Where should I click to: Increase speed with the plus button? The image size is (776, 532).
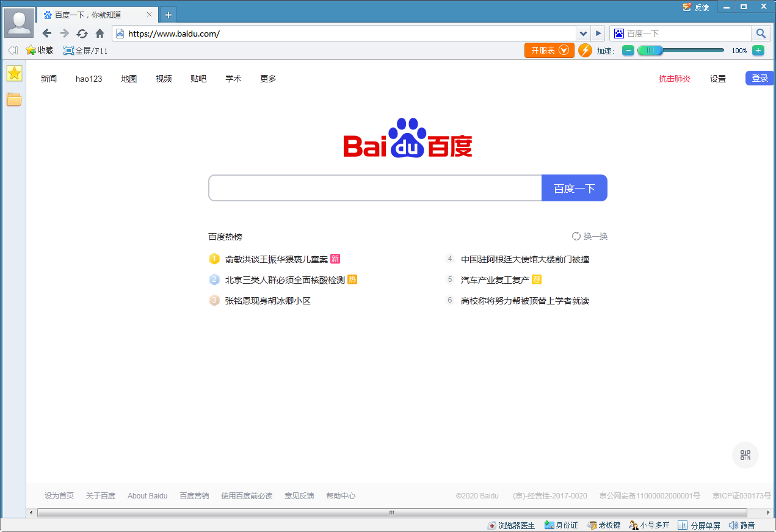758,51
